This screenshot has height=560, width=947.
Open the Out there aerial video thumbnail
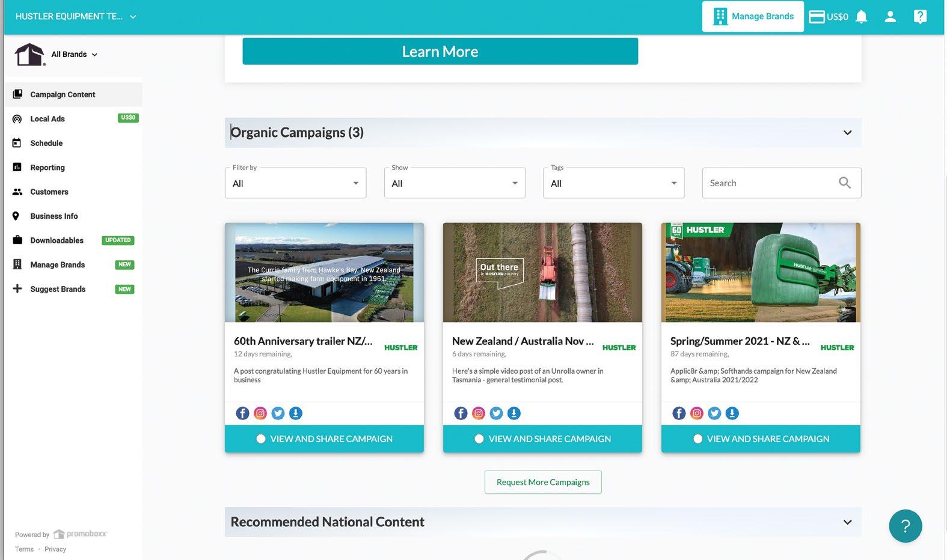point(542,273)
